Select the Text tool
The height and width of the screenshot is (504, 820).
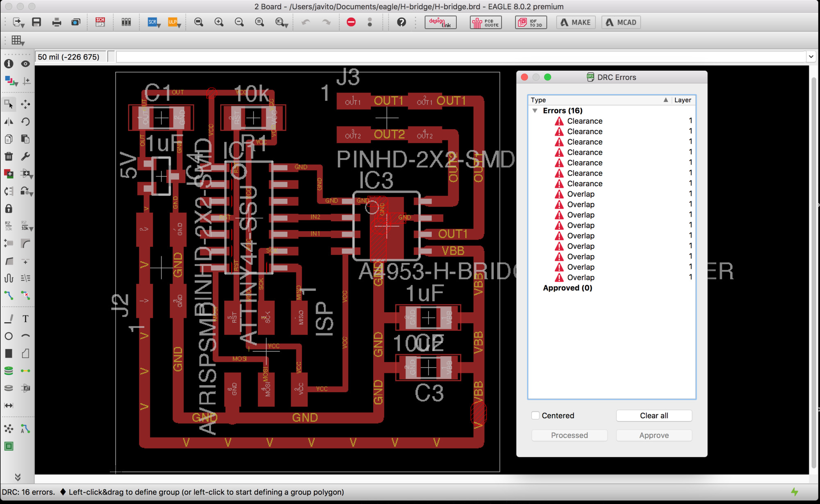coord(25,318)
